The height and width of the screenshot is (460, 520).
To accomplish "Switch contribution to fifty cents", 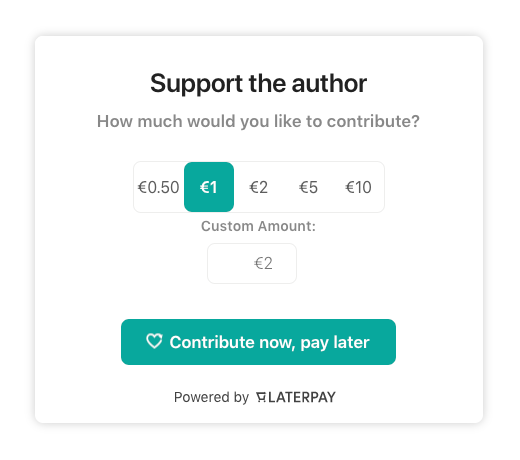I will pyautogui.click(x=159, y=187).
